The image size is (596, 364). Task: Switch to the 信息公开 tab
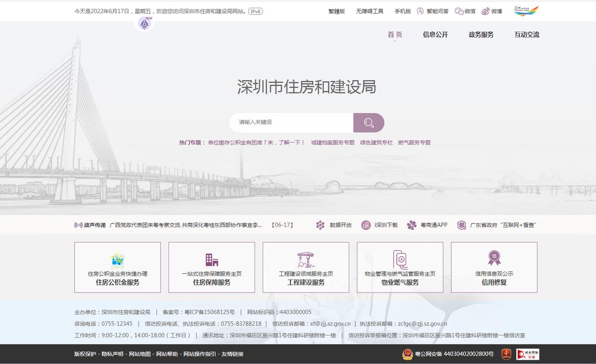[435, 34]
